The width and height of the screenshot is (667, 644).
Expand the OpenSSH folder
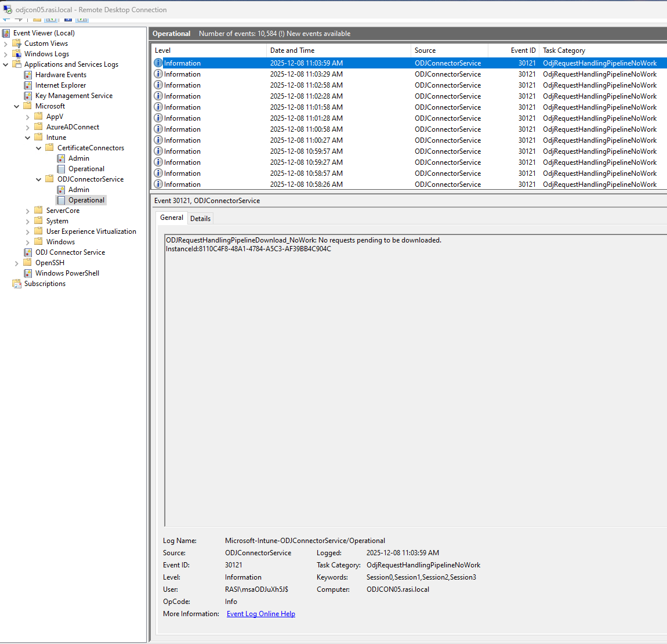pyautogui.click(x=17, y=263)
